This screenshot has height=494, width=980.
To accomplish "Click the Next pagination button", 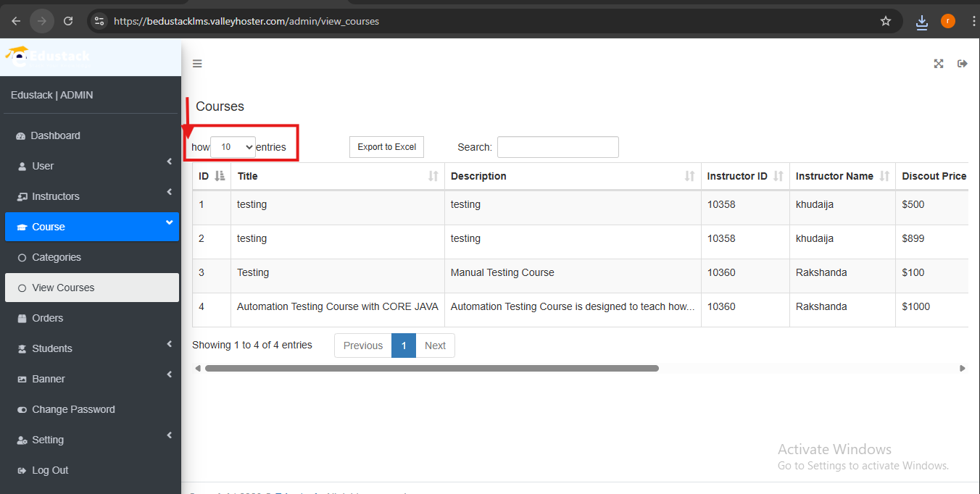I will click(x=435, y=346).
